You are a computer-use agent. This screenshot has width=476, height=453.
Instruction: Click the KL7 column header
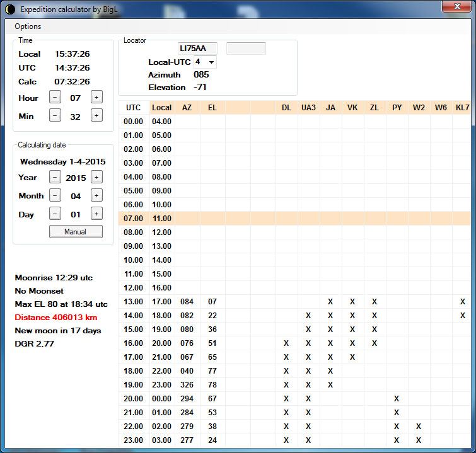462,108
